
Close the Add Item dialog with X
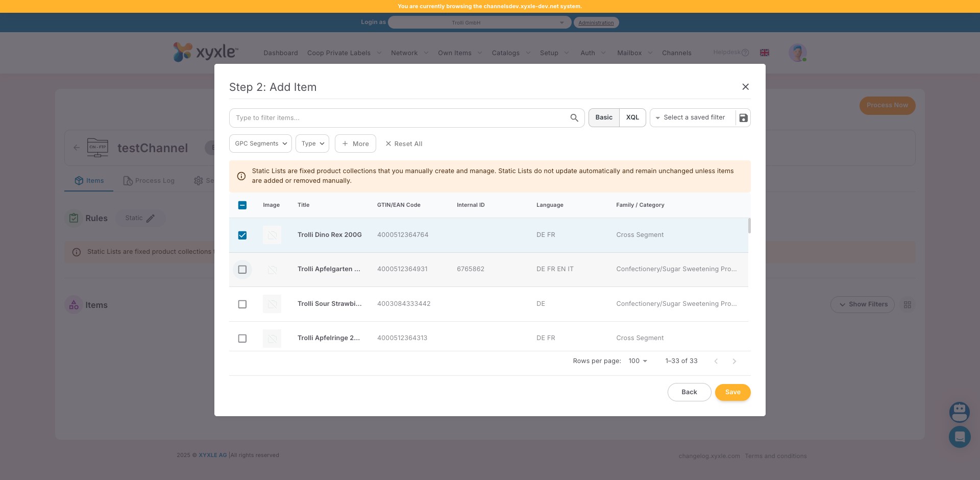click(x=745, y=87)
